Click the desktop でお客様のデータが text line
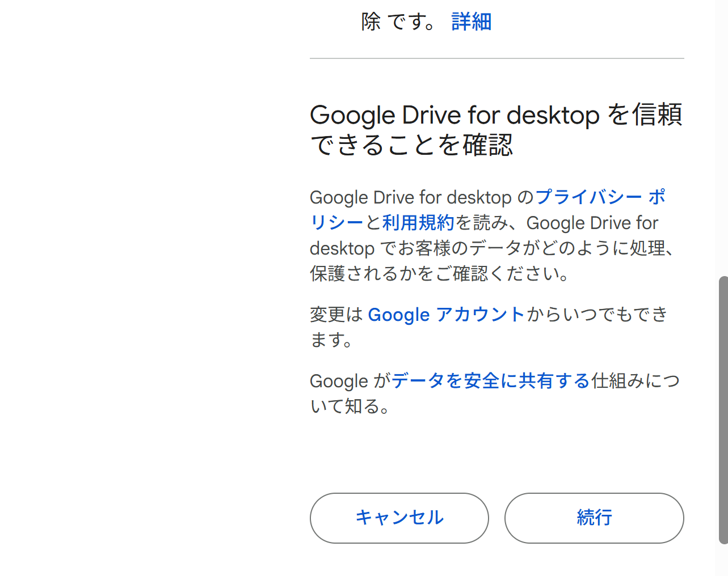This screenshot has width=728, height=576. coord(491,248)
